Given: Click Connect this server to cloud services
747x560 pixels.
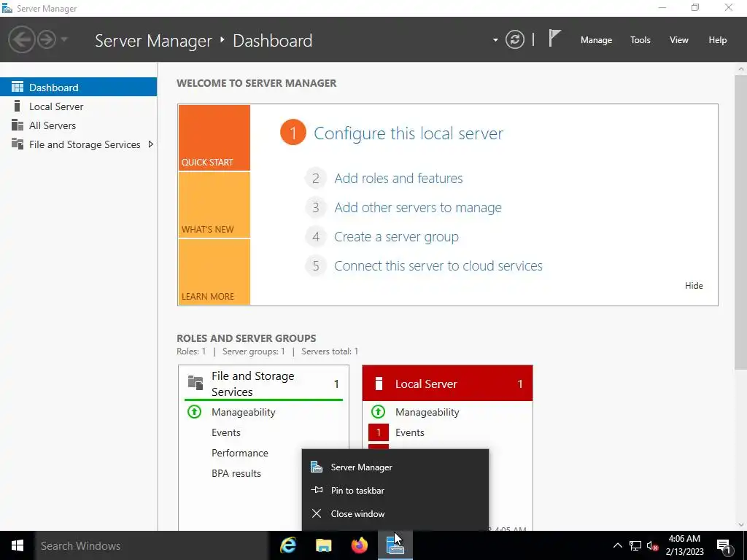Looking at the screenshot, I should click(x=438, y=265).
